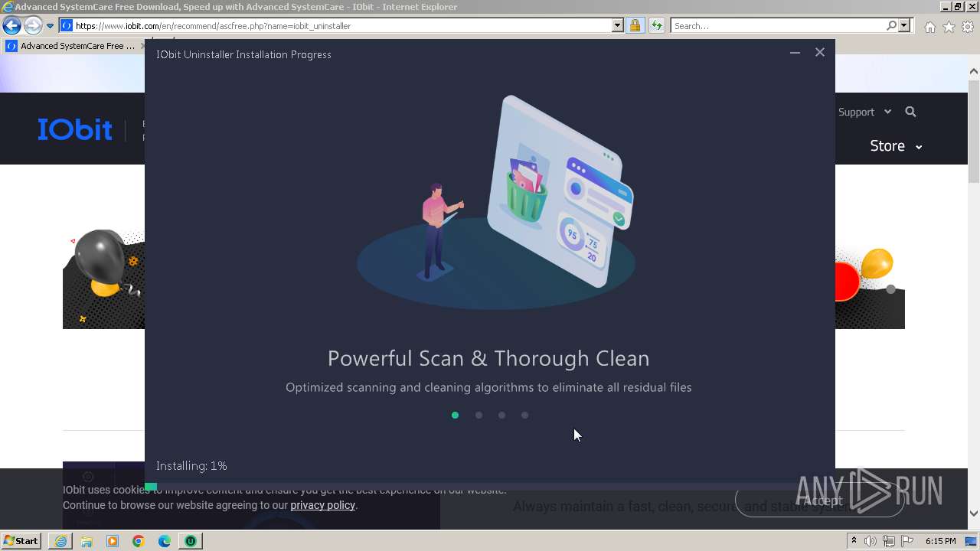Close the IObit Uninstaller installer window
This screenshot has height=551, width=980.
pos(820,52)
